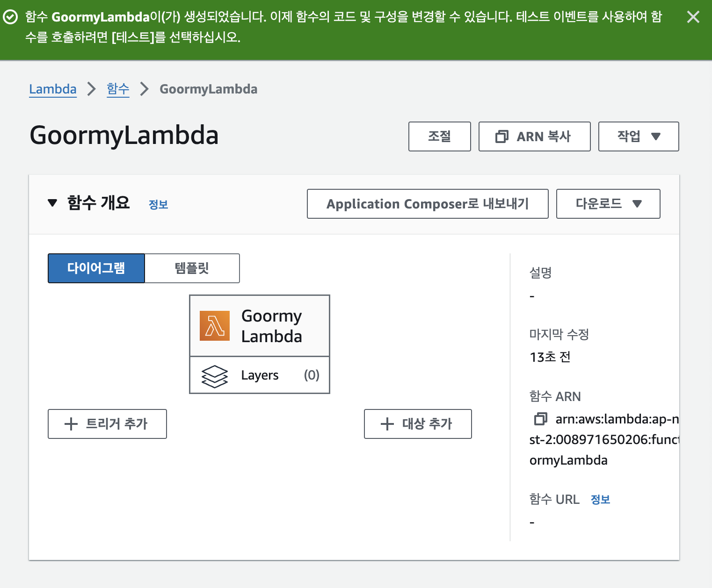Viewport: 712px width, 588px height.
Task: Switch to the 템플릿 tab
Action: (192, 268)
